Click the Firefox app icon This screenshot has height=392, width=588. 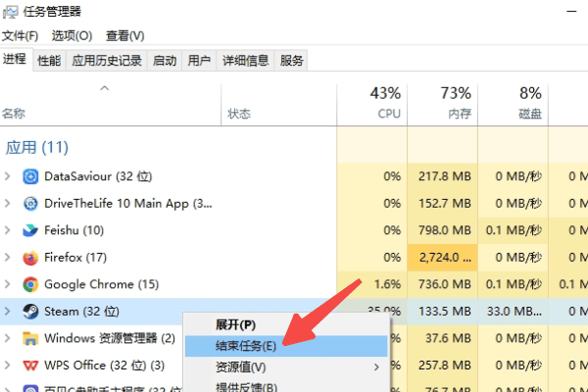30,258
